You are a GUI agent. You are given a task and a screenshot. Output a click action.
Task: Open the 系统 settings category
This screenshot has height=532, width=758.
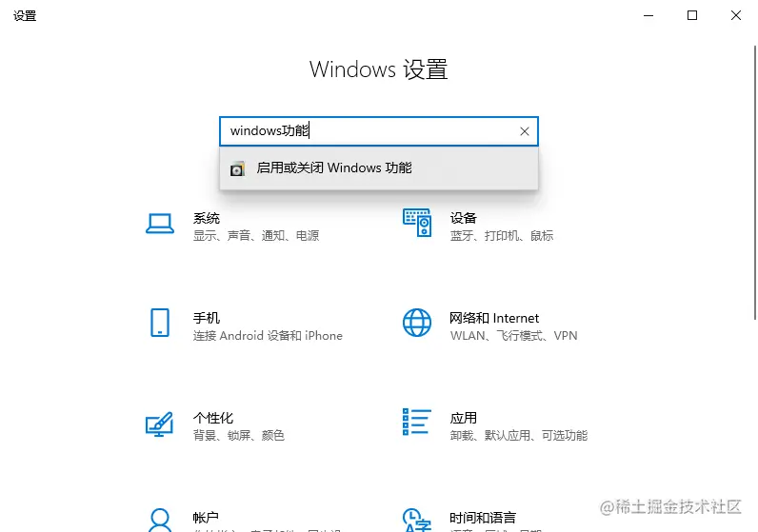[206, 218]
